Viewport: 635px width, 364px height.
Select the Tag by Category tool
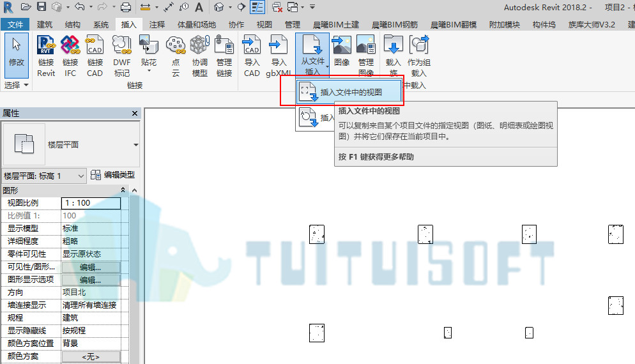(184, 7)
